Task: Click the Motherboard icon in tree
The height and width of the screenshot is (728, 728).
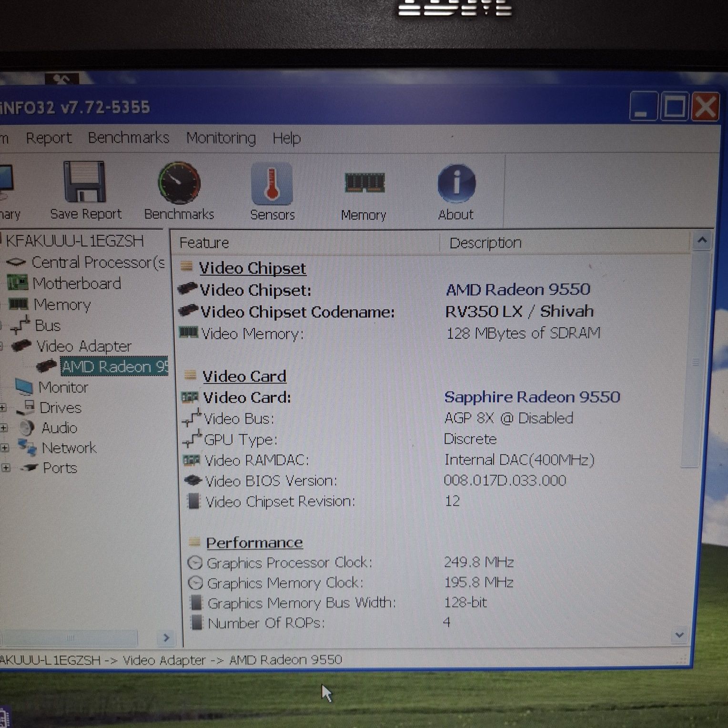Action: pyautogui.click(x=18, y=283)
